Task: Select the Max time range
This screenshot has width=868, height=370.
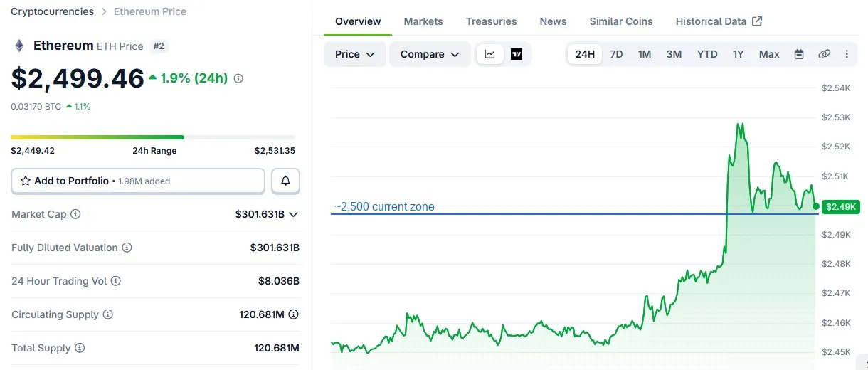Action: click(769, 54)
